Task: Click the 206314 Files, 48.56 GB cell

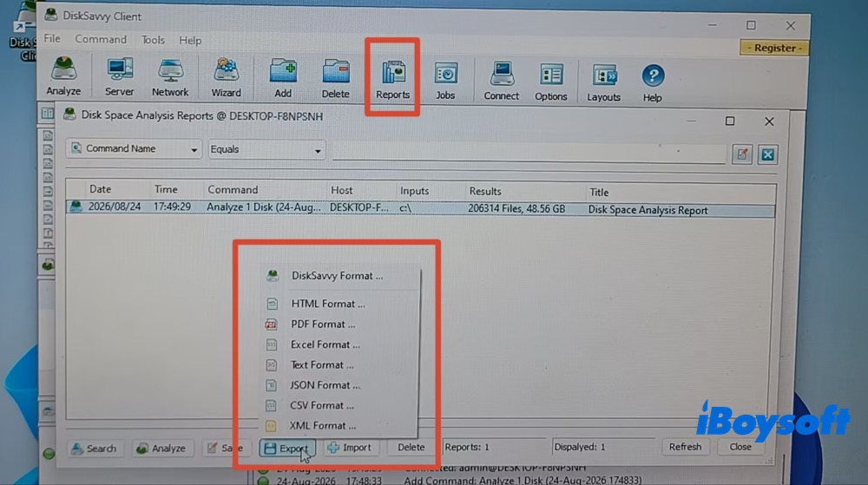Action: [516, 209]
